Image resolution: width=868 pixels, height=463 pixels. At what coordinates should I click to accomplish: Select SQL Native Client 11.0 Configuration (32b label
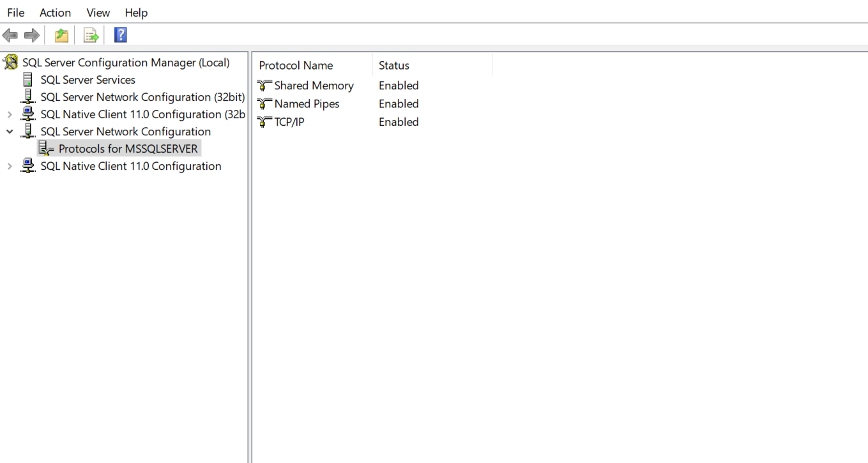pos(142,114)
